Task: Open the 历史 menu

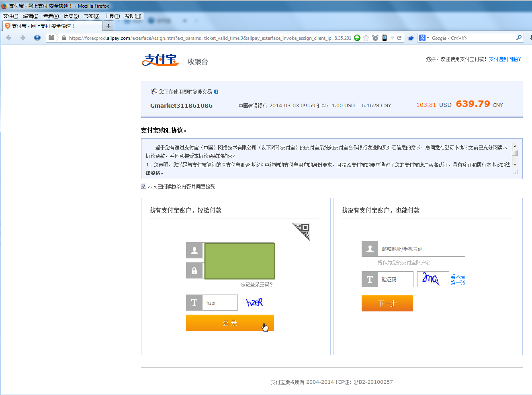Action: (x=71, y=16)
